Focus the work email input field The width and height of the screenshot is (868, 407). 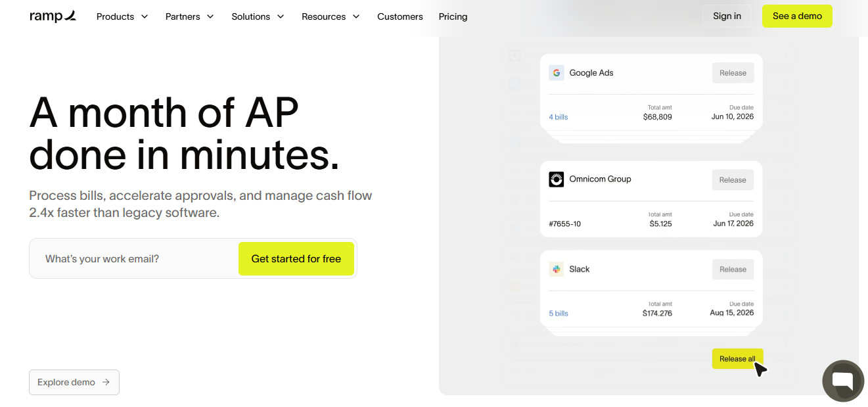(x=135, y=259)
